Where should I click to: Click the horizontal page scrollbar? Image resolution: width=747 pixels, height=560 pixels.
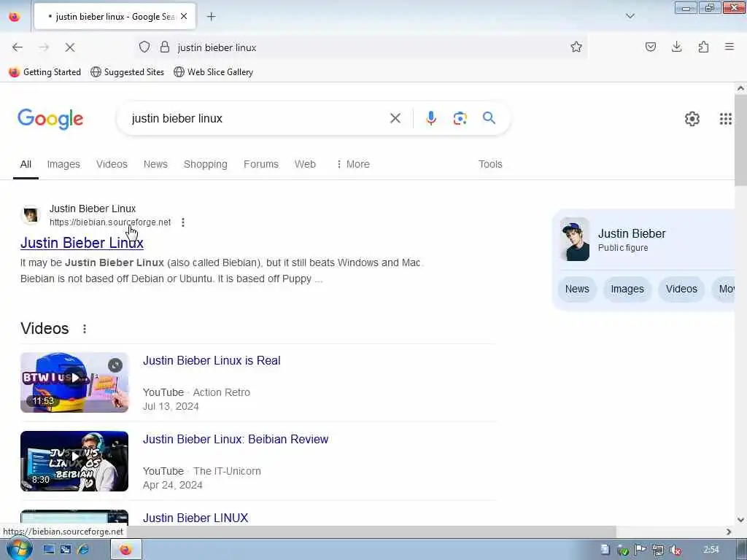[x=371, y=532]
